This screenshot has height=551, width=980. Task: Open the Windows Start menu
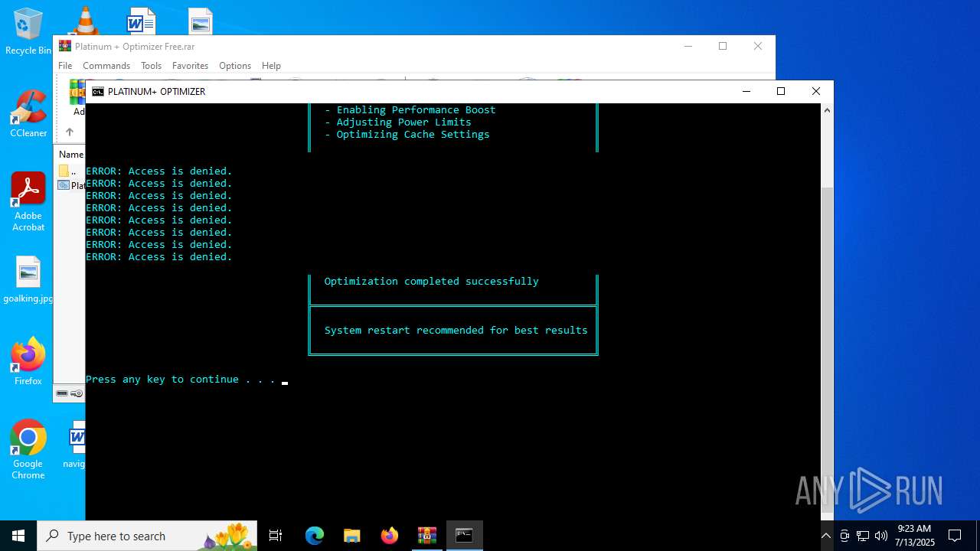tap(18, 536)
